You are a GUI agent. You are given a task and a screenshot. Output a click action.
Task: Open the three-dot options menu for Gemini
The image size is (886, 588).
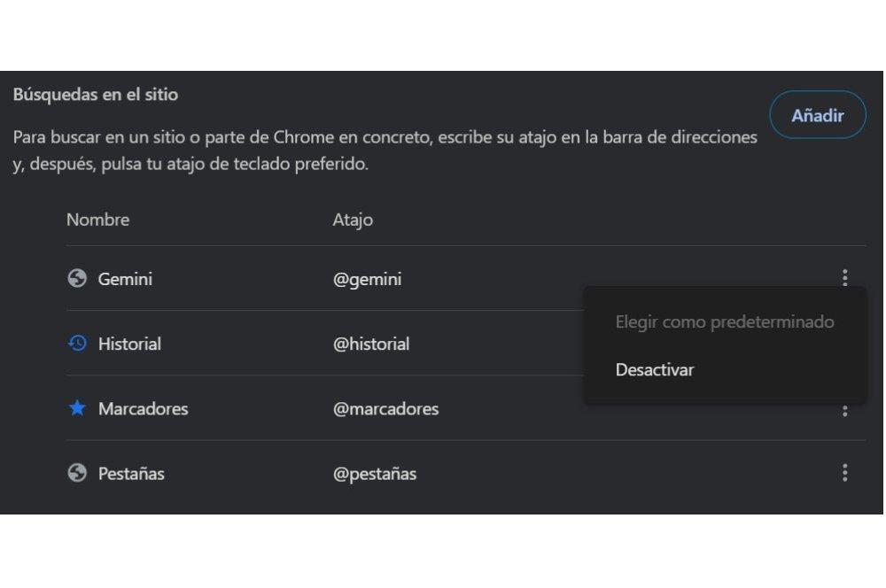tap(844, 279)
